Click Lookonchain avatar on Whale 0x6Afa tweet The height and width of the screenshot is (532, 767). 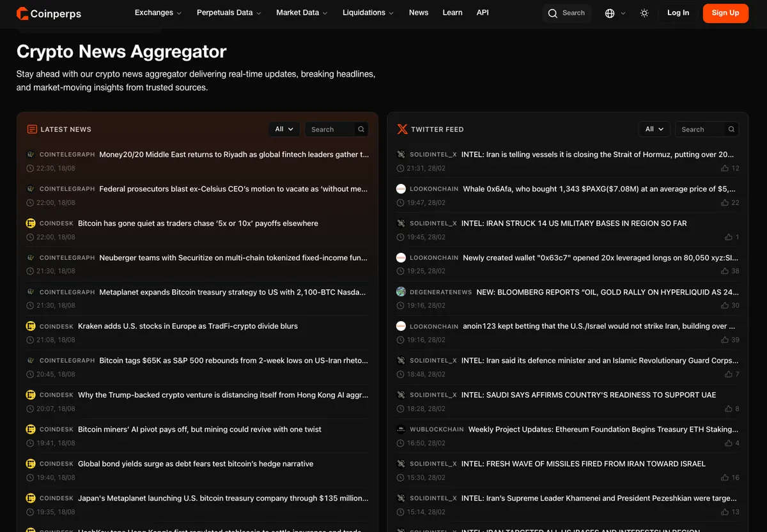(x=401, y=189)
